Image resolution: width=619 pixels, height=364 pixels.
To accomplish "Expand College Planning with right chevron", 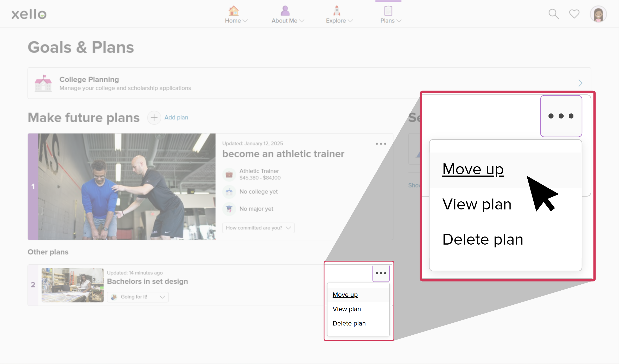I will pos(580,83).
